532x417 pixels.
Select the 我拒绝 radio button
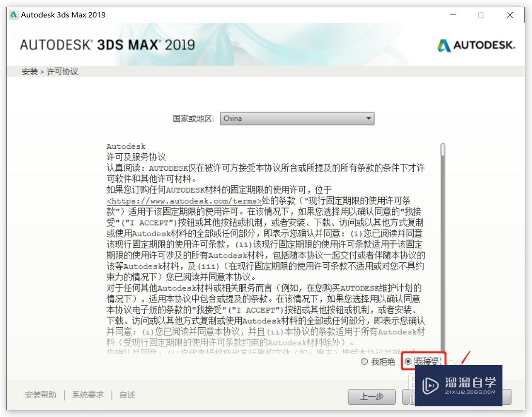pyautogui.click(x=364, y=362)
